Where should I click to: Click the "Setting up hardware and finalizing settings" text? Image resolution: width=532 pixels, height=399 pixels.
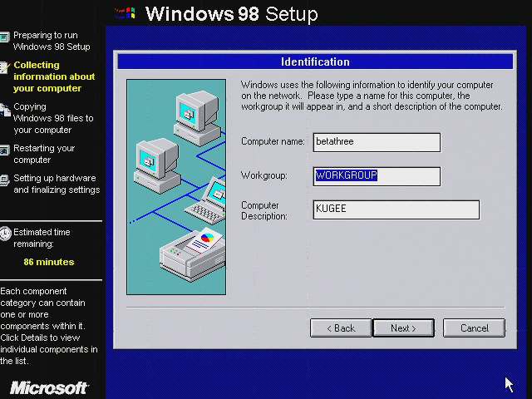(x=57, y=184)
